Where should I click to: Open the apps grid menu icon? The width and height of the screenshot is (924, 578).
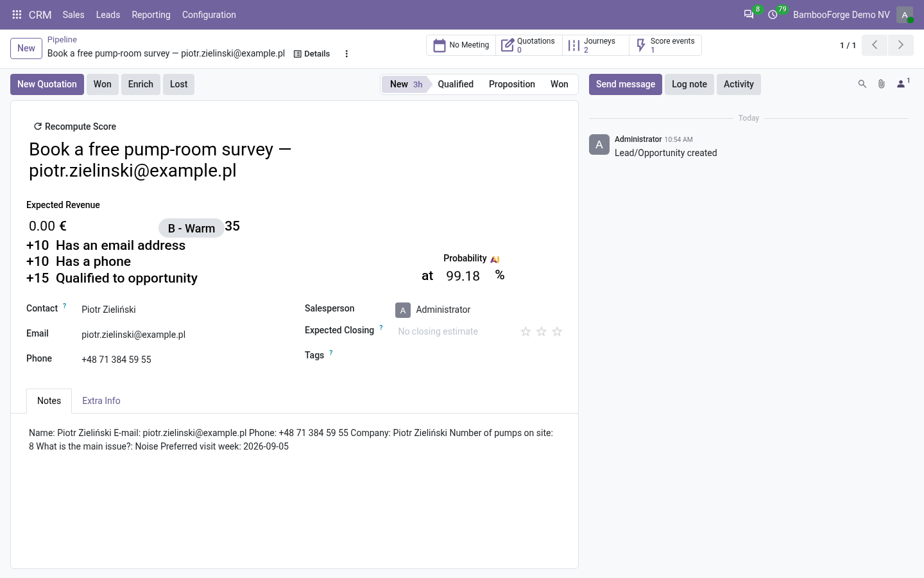pos(17,15)
